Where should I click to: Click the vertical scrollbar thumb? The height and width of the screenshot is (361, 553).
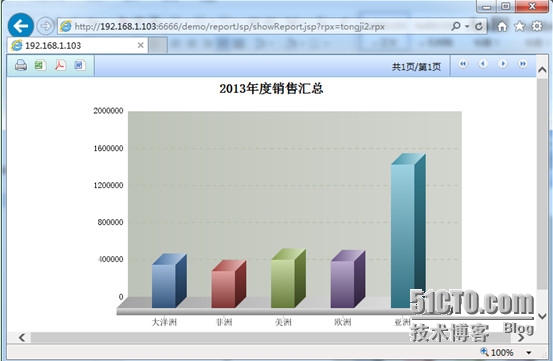[542, 184]
